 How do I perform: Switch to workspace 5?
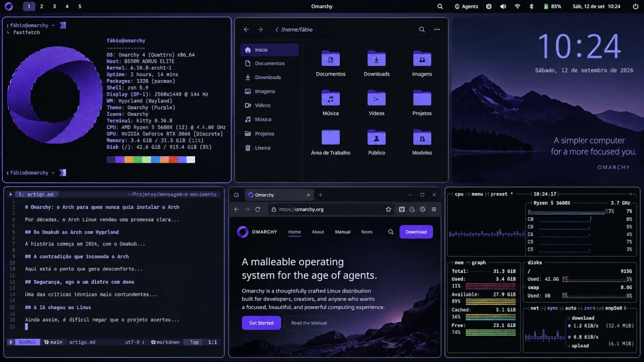tap(80, 6)
